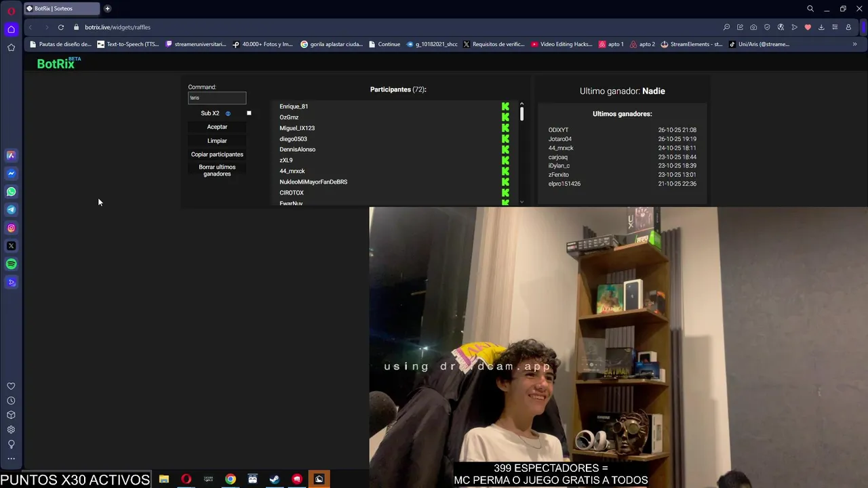
Task: Click participants list scroll down arrow
Action: (521, 202)
